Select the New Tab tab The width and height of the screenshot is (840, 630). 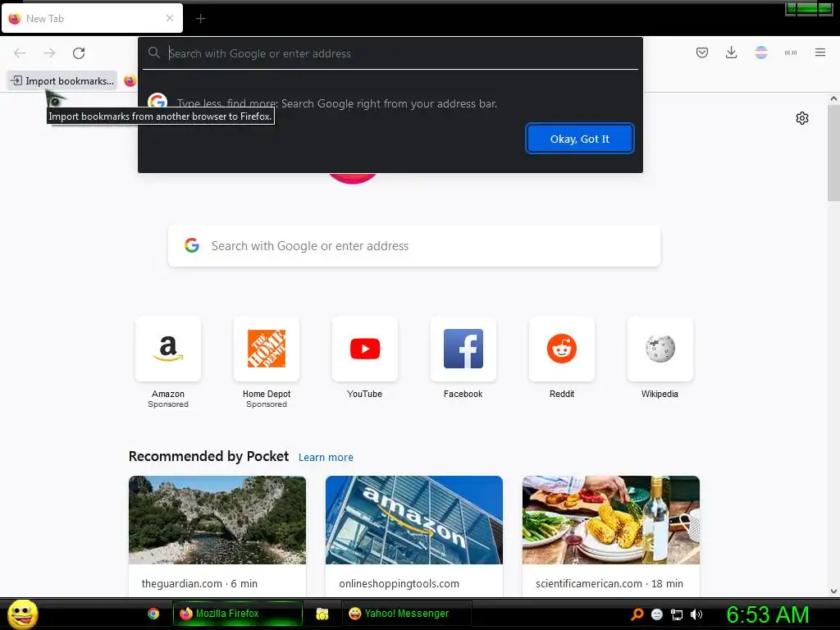click(x=92, y=18)
